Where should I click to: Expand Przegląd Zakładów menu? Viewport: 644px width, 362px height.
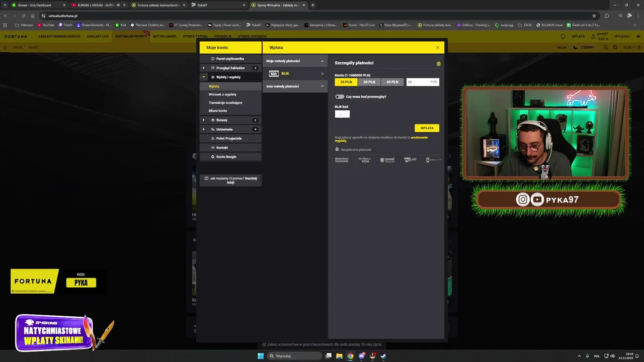tap(204, 68)
